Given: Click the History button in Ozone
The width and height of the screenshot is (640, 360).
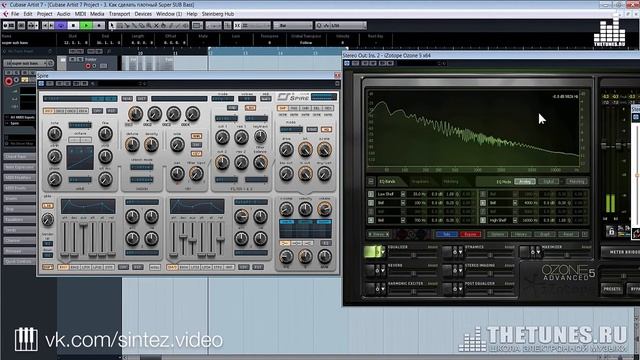Looking at the screenshot, I should coord(521,234).
